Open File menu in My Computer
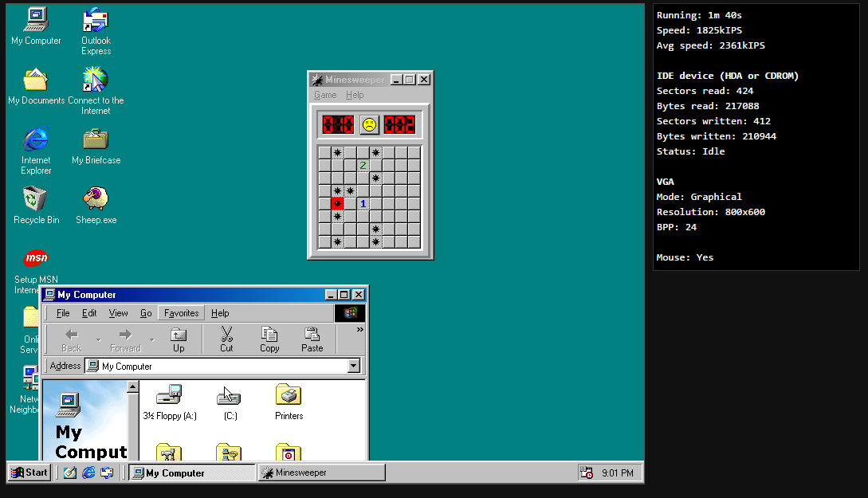The width and height of the screenshot is (868, 498). (x=63, y=313)
